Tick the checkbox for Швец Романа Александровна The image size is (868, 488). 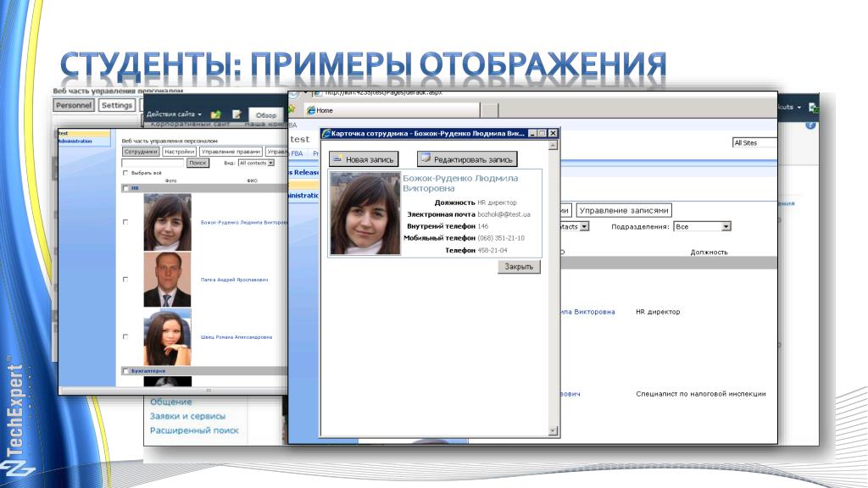tap(125, 336)
